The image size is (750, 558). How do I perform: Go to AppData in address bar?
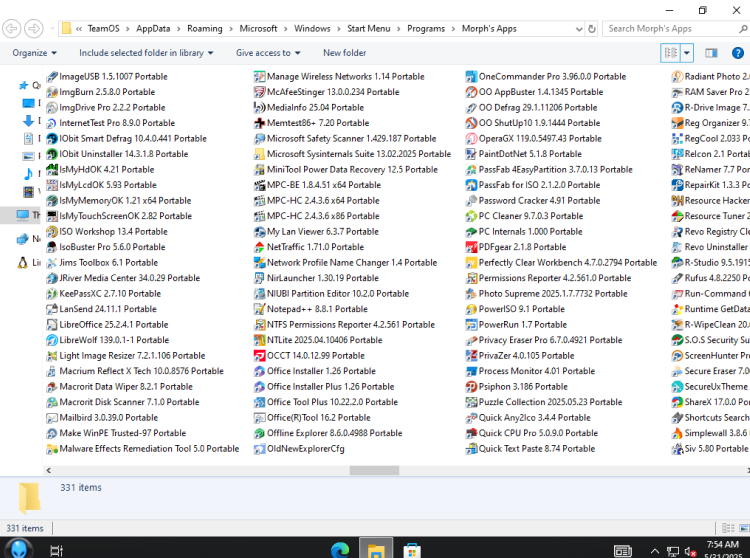pyautogui.click(x=153, y=29)
